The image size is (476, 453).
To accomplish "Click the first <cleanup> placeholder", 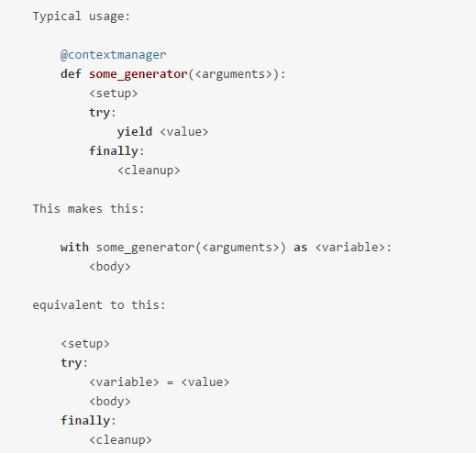I will point(149,171).
